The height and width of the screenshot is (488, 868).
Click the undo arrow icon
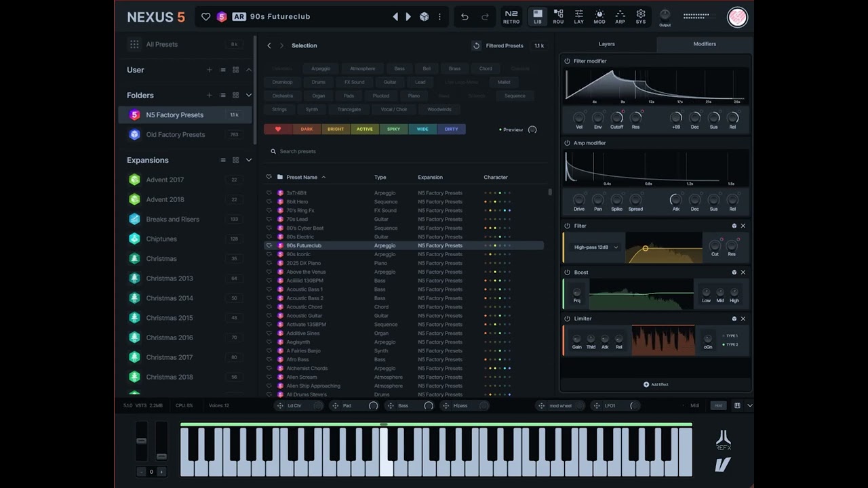(x=465, y=17)
